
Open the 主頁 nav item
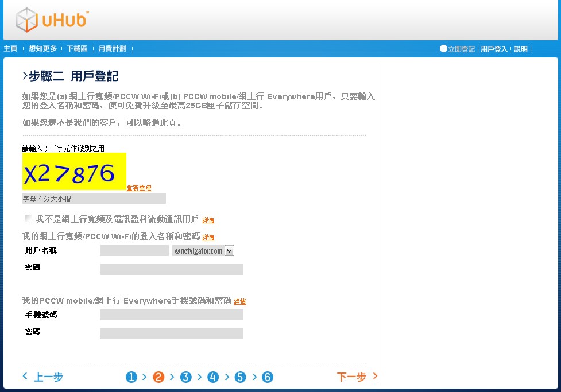pyautogui.click(x=10, y=49)
